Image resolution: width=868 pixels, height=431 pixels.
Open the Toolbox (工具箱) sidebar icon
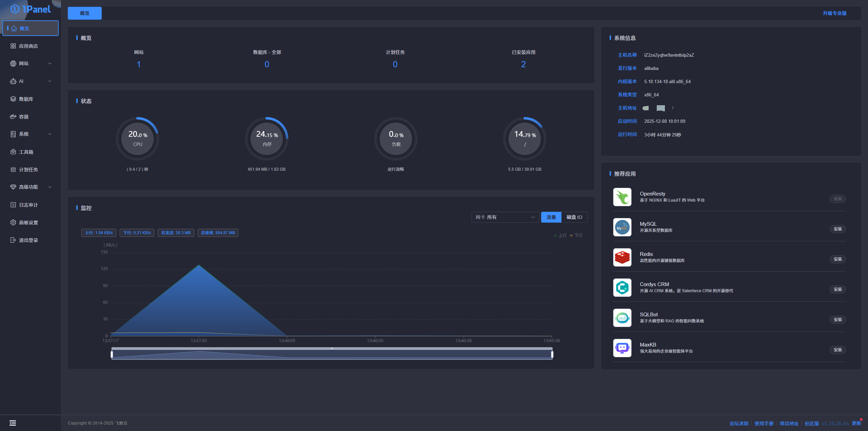click(13, 152)
